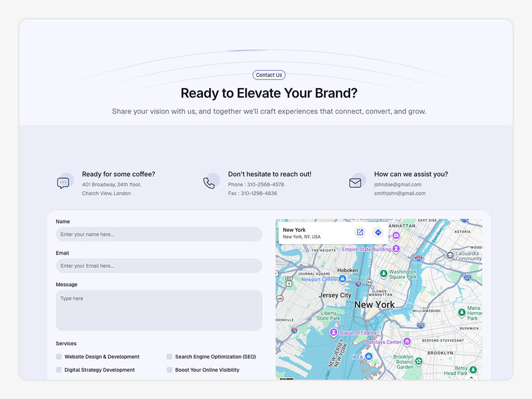The width and height of the screenshot is (532, 399).
Task: Check Website Design & Development checkbox
Action: (x=59, y=356)
